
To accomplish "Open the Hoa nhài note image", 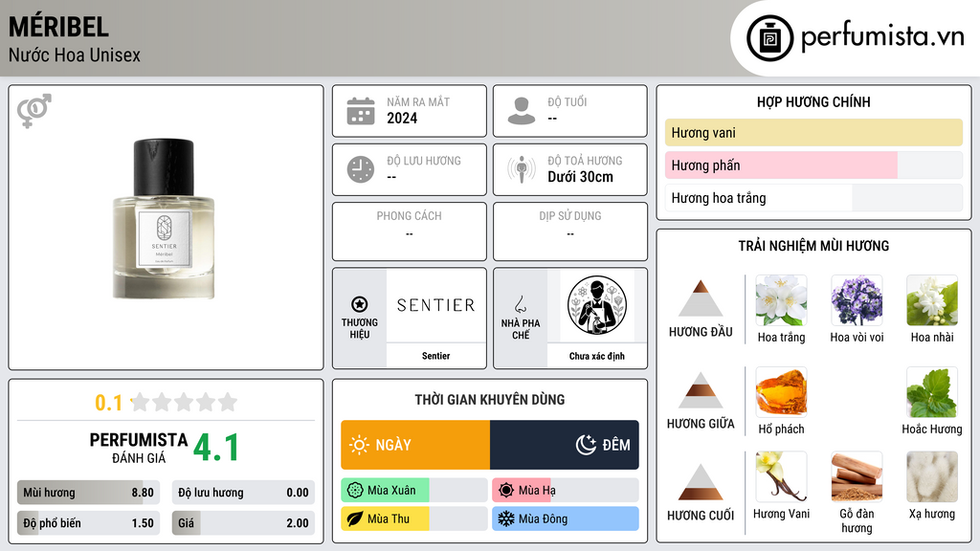I will point(932,300).
